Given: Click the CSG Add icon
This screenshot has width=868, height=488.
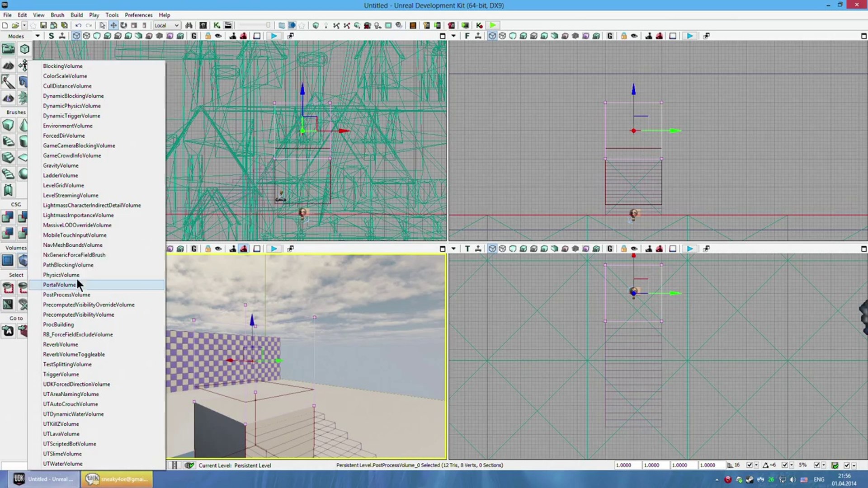Looking at the screenshot, I should coord(8,217).
